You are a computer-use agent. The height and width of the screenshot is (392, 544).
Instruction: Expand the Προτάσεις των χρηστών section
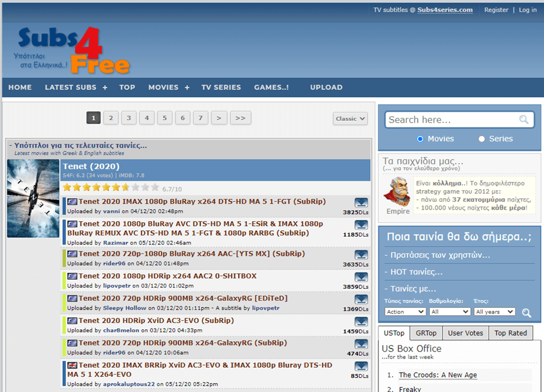(x=437, y=255)
